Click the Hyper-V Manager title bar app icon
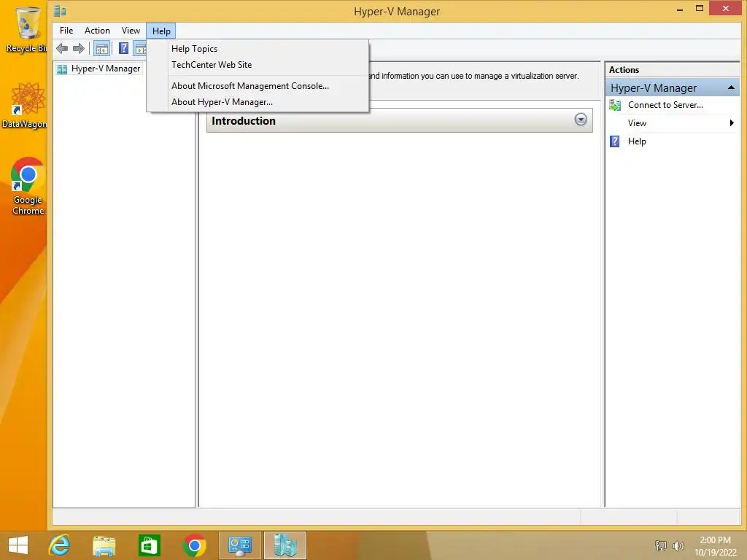This screenshot has width=747, height=560. click(x=60, y=10)
